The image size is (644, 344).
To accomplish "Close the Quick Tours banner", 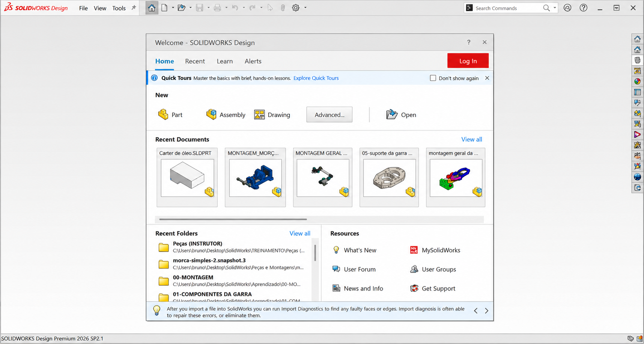I will [487, 78].
